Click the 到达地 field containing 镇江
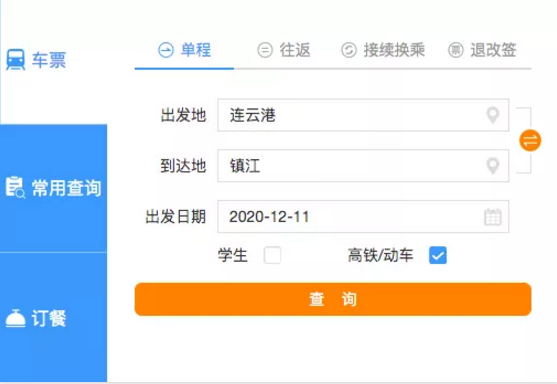Screen dimensions: 557x384 coord(363,166)
